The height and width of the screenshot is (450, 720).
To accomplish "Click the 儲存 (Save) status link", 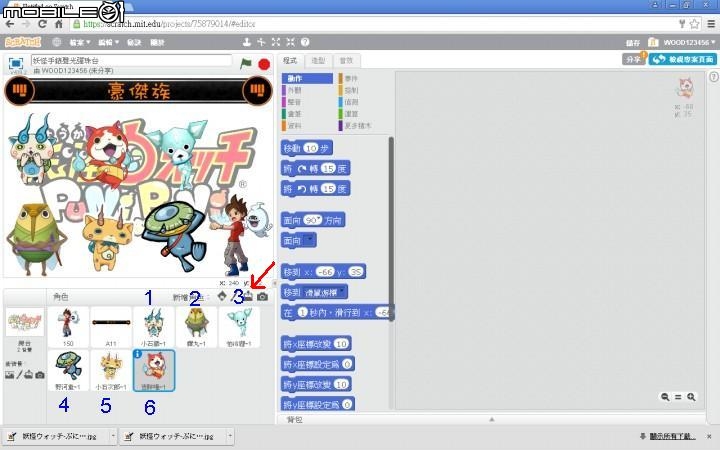I will click(633, 43).
